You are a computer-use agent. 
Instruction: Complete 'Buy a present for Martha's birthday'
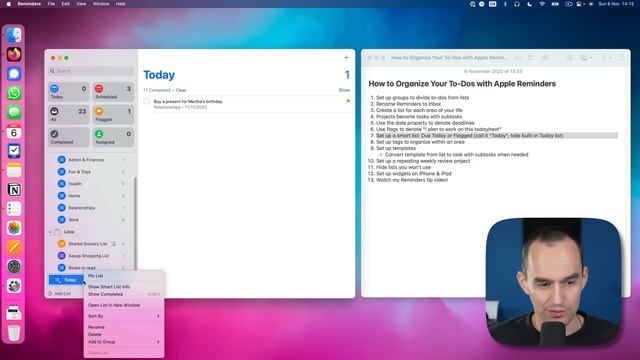coord(146,101)
